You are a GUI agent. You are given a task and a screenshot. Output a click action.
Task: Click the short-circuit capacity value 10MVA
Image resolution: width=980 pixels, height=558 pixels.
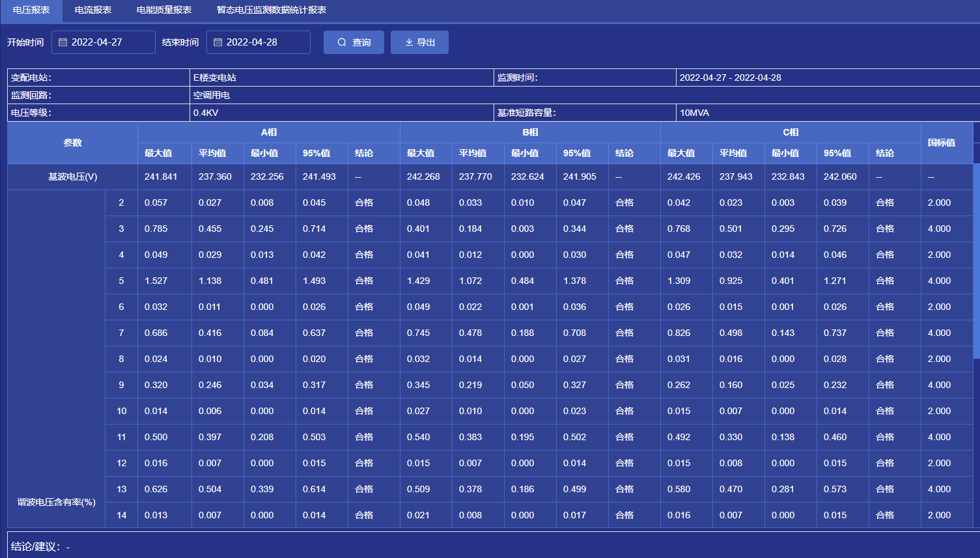point(694,113)
